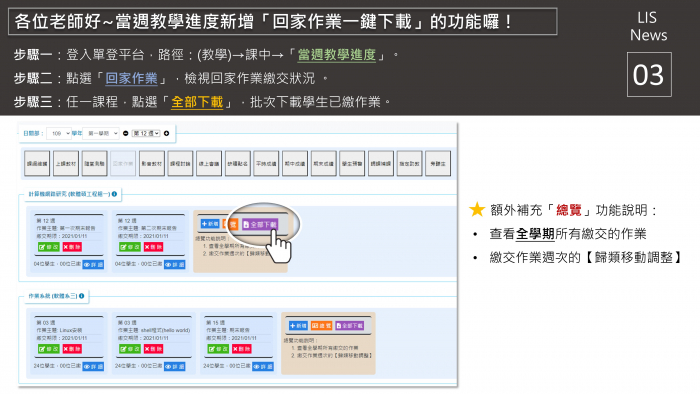Switch to the 回家作業 tab
The height and width of the screenshot is (394, 700).
(x=123, y=164)
